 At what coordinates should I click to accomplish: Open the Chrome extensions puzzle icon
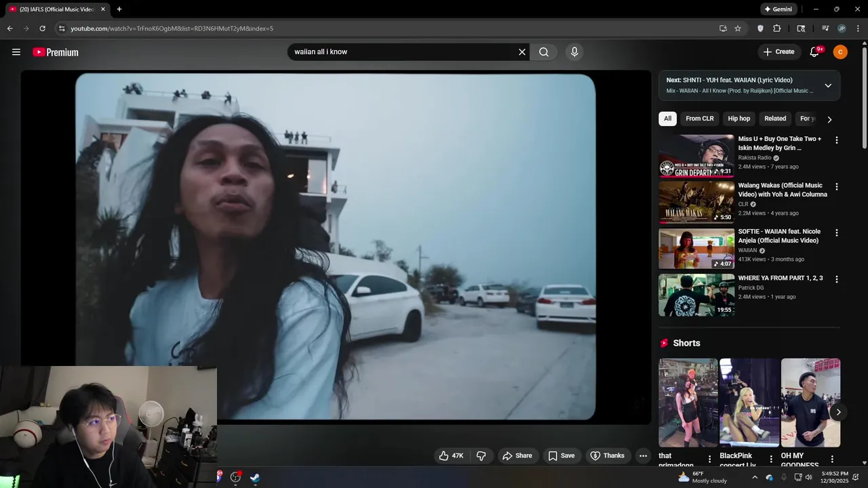777,28
